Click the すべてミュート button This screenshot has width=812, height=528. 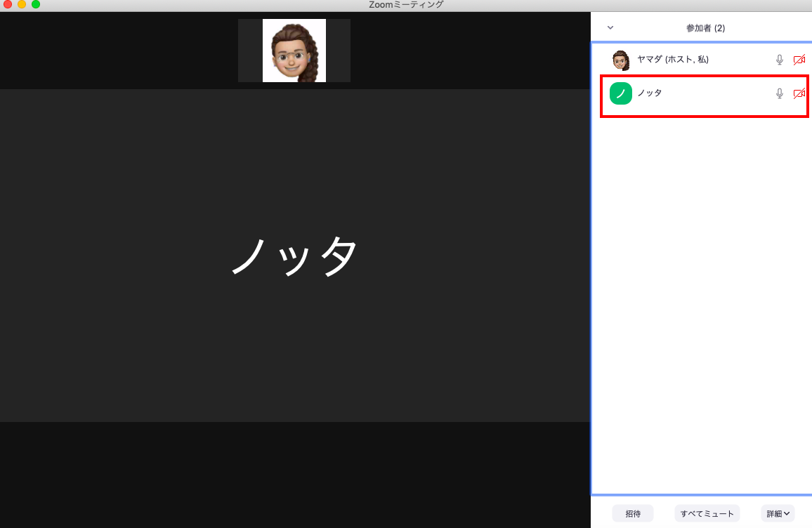point(707,513)
